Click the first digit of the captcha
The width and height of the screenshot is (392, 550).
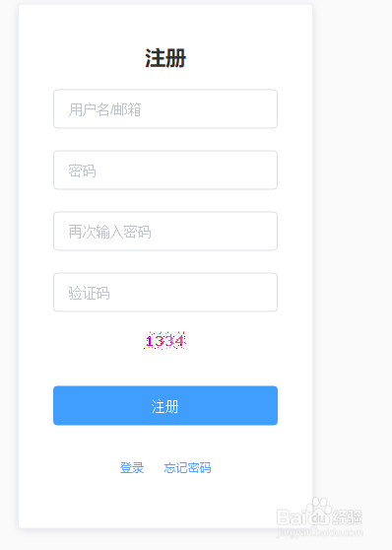[150, 341]
